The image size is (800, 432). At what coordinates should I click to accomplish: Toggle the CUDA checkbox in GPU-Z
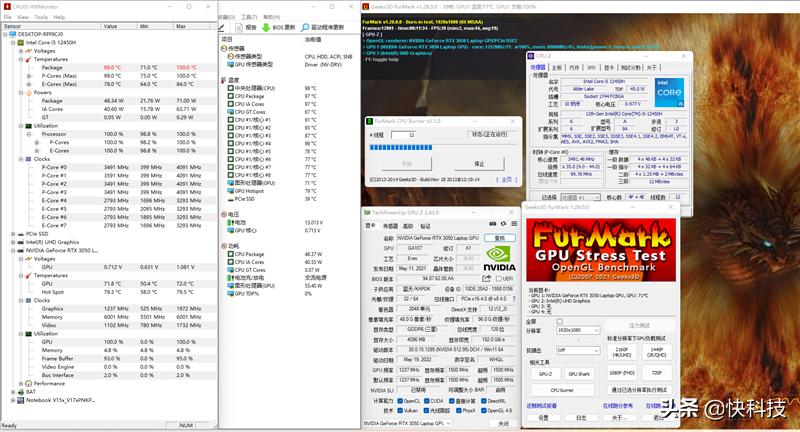click(x=427, y=401)
